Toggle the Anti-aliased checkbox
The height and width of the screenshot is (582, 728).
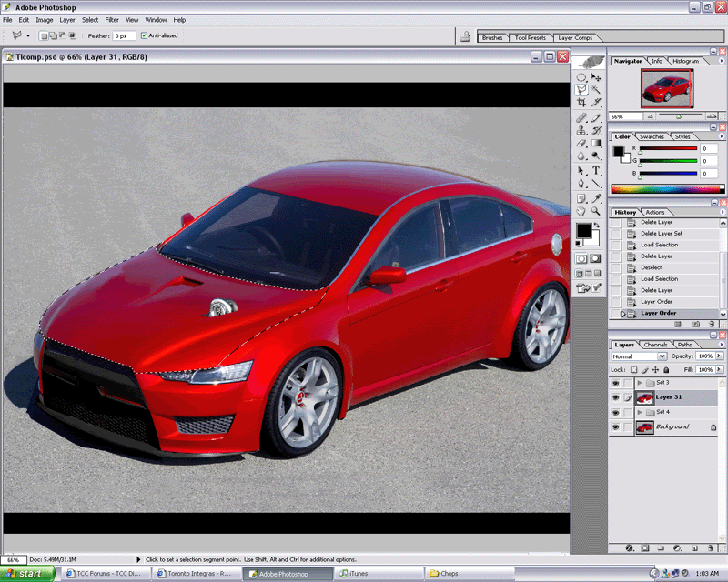click(x=144, y=35)
